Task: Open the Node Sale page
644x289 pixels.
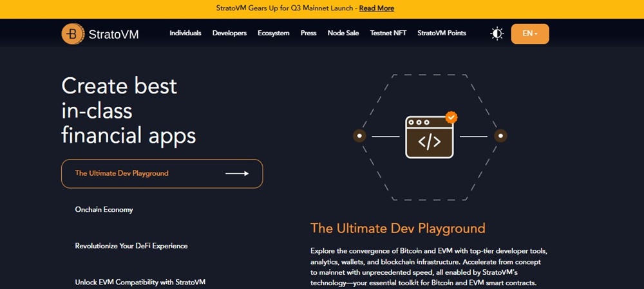Action: (x=343, y=33)
